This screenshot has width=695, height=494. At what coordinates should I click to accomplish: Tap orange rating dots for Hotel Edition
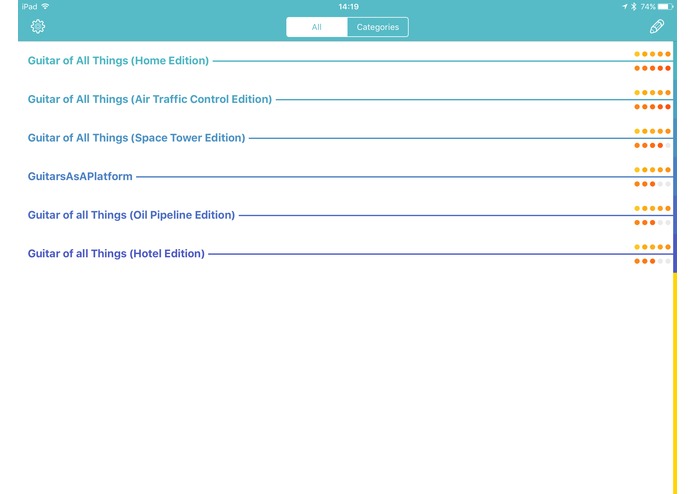tap(652, 261)
